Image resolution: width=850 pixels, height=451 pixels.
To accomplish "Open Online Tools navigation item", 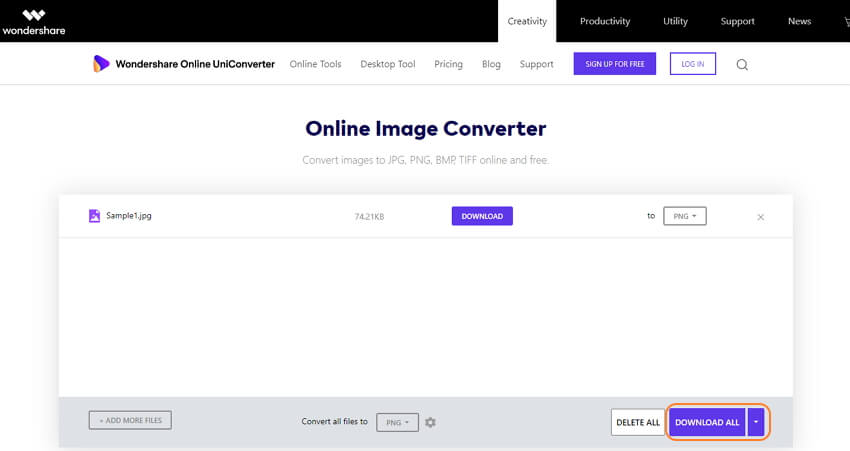I will pyautogui.click(x=315, y=64).
